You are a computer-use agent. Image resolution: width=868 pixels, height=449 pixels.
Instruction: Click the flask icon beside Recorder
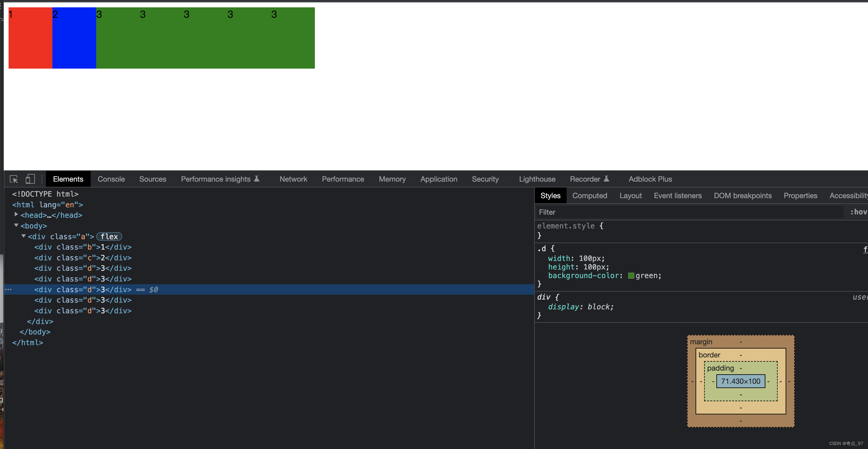tap(606, 179)
